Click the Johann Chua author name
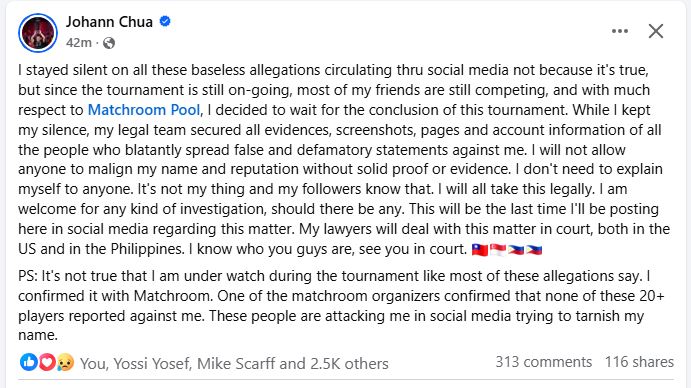Screen dimensions: 691x388 point(109,22)
